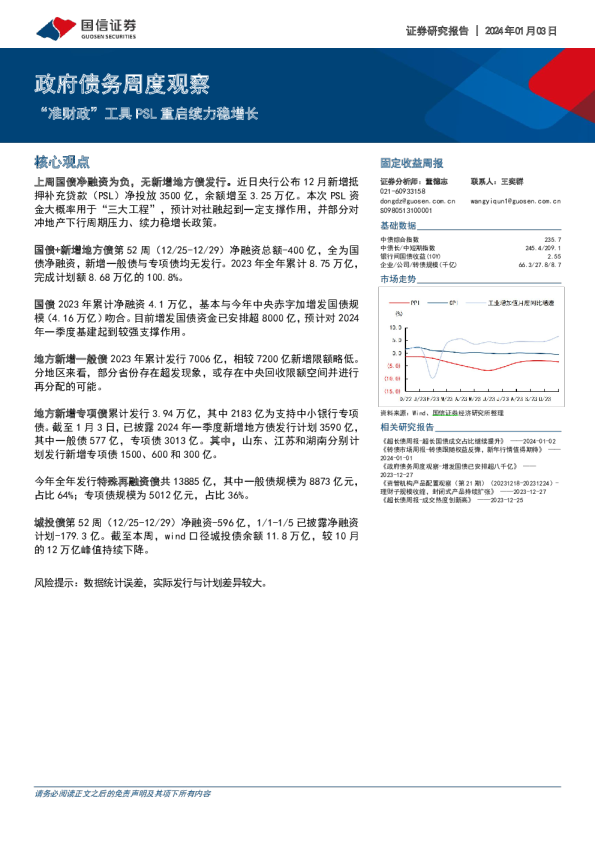
Task: Click the 基础数据 section heading
Action: point(398,226)
